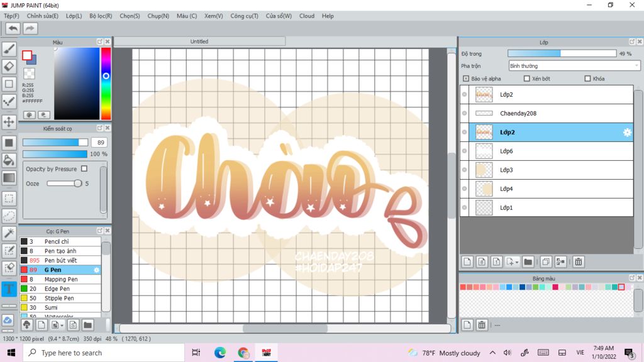Open Windows search box on taskbar

[x=104, y=353]
